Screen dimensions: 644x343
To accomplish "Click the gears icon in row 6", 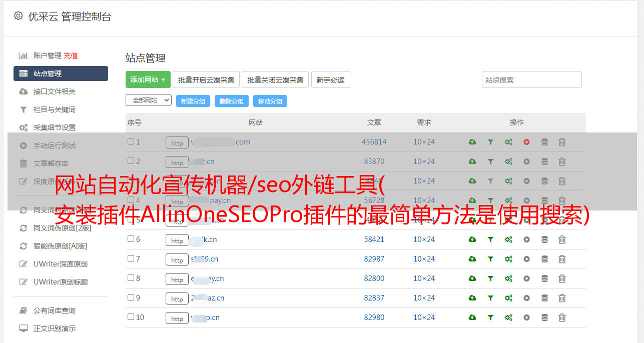I will 508,239.
